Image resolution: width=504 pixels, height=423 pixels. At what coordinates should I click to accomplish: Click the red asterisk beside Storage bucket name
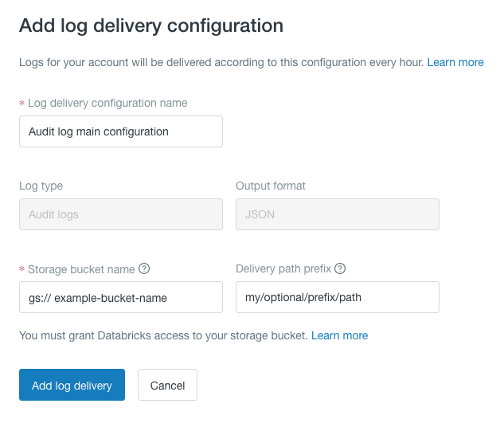(x=21, y=269)
